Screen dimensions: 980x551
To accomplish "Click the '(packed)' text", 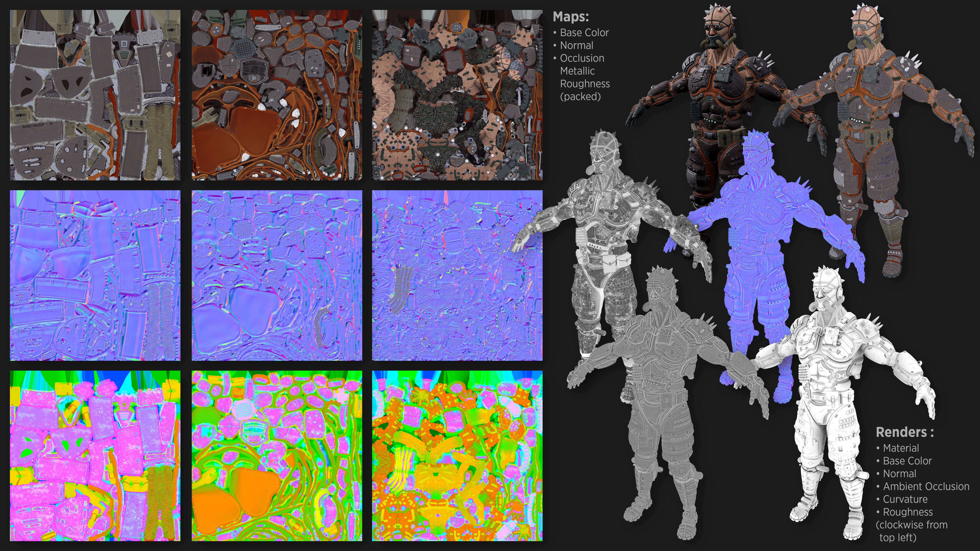I will pos(580,97).
